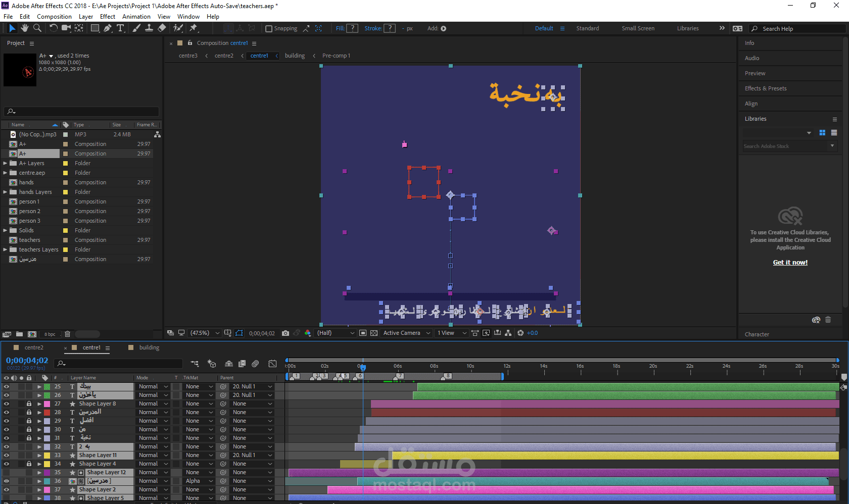Click the green label color of layer 25
Image resolution: width=849 pixels, height=504 pixels.
pyautogui.click(x=47, y=387)
